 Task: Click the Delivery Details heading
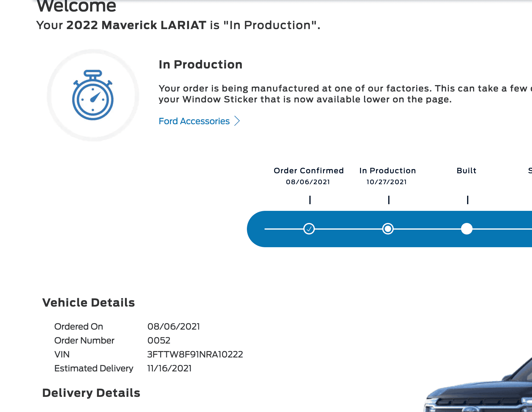[91, 393]
